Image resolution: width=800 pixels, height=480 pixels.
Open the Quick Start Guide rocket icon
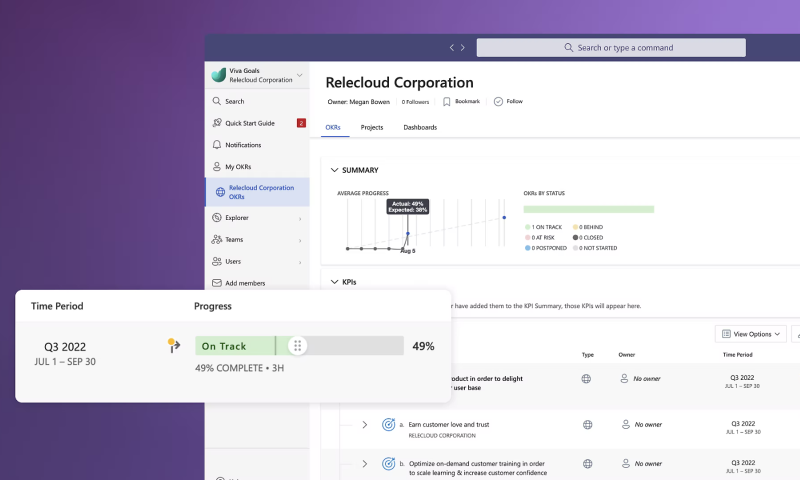[x=217, y=123]
